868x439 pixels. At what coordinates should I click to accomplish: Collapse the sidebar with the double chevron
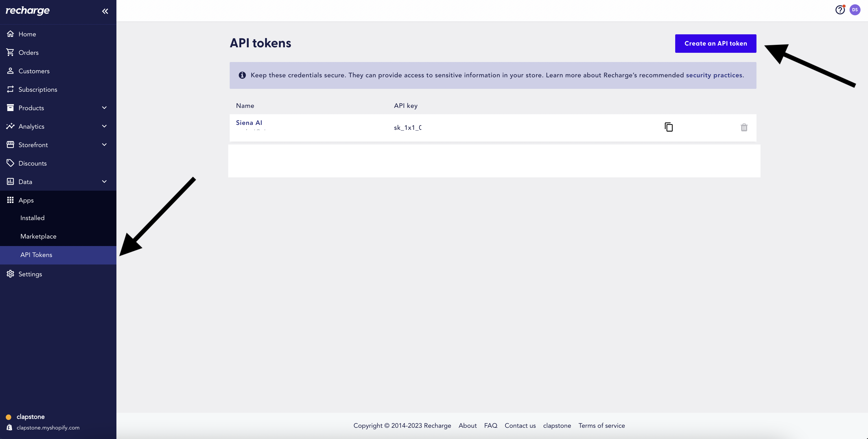pyautogui.click(x=105, y=11)
